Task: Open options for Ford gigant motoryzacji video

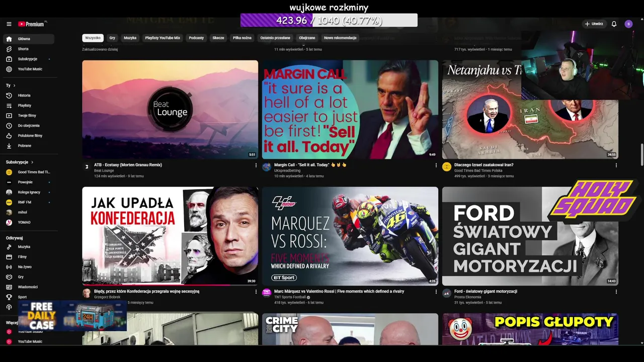Action: [x=616, y=292]
